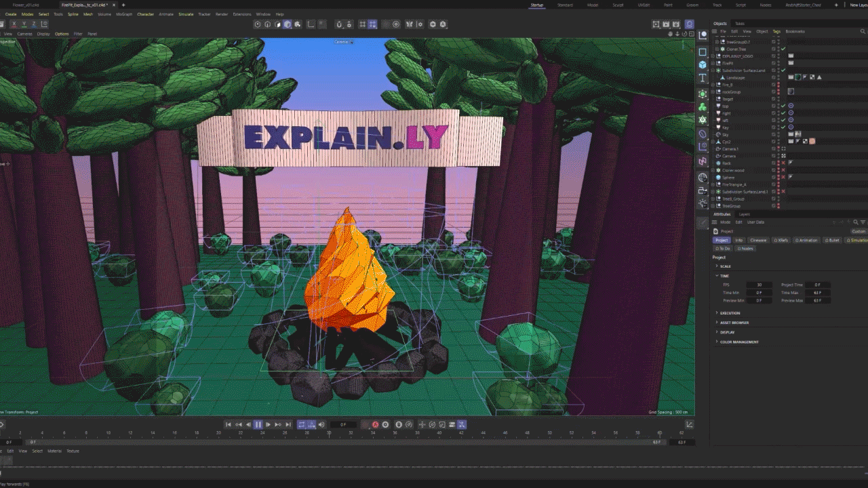Screen dimensions: 868x488
Task: Open the Custom dropdown in Attributes
Action: pos(858,231)
